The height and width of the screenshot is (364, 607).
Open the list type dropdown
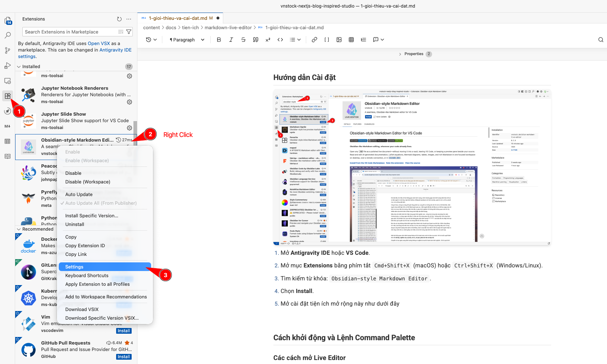pyautogui.click(x=295, y=40)
